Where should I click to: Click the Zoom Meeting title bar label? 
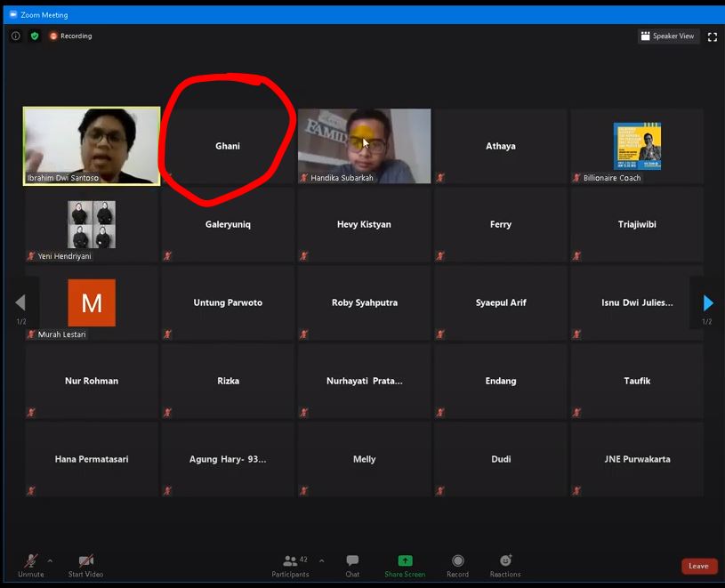click(44, 13)
